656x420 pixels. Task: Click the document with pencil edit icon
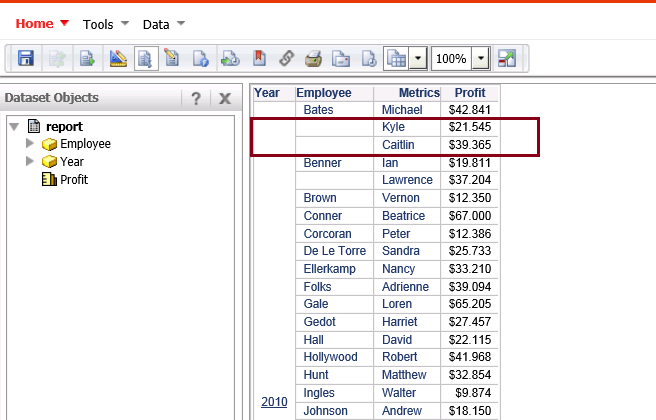pyautogui.click(x=172, y=58)
